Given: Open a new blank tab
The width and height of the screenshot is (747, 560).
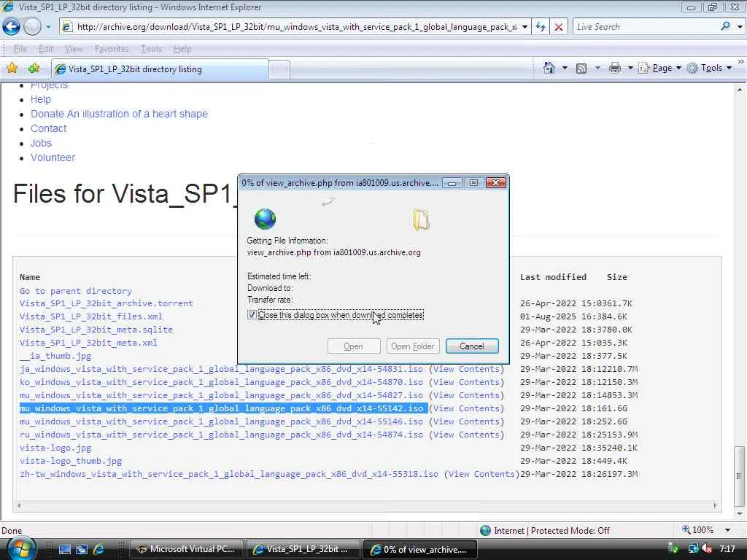Looking at the screenshot, I should (x=279, y=69).
